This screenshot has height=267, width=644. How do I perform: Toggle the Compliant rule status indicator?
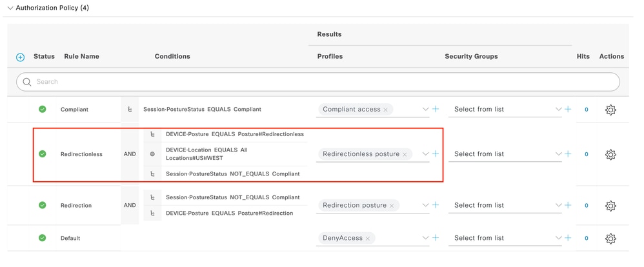[43, 110]
